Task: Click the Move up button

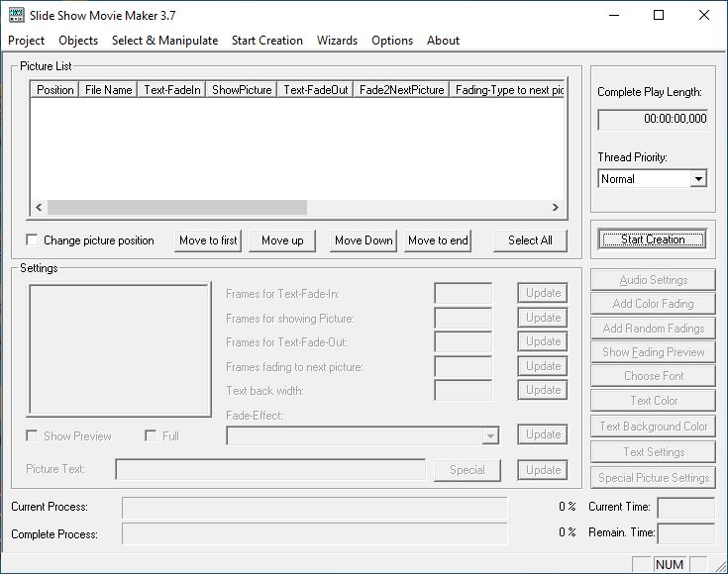Action: (x=282, y=240)
